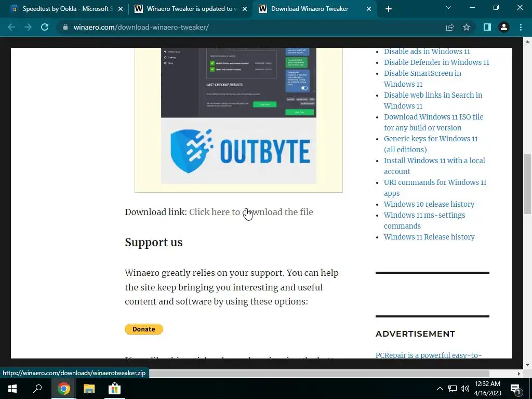This screenshot has height=399, width=532.
Task: Open Disable web links in Search link
Action: coord(433,100)
